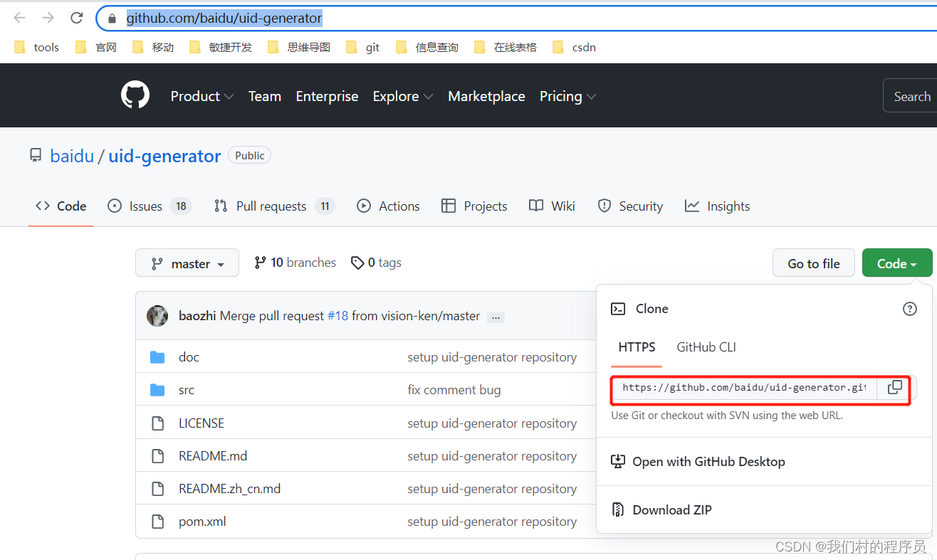
Task: Click Open with GitHub Desktop
Action: pyautogui.click(x=708, y=462)
